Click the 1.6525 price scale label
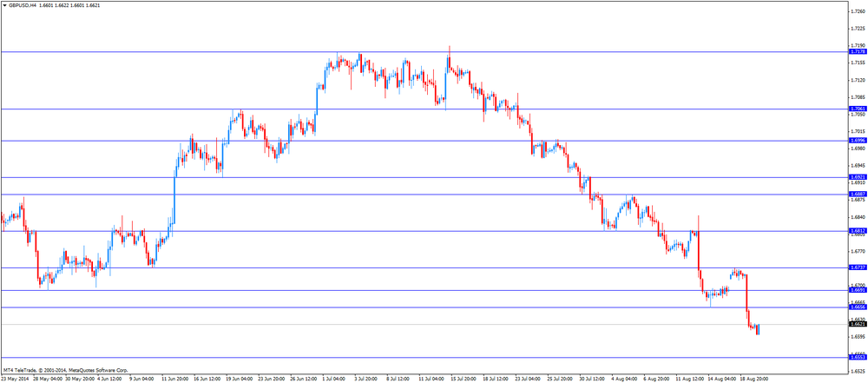The width and height of the screenshot is (868, 383). click(x=858, y=371)
